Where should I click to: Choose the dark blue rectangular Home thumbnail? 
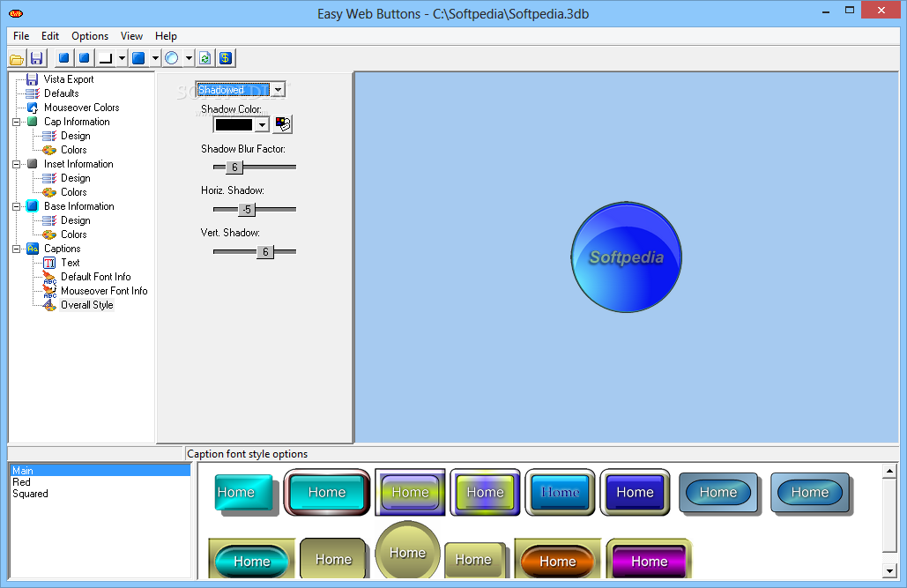(635, 493)
